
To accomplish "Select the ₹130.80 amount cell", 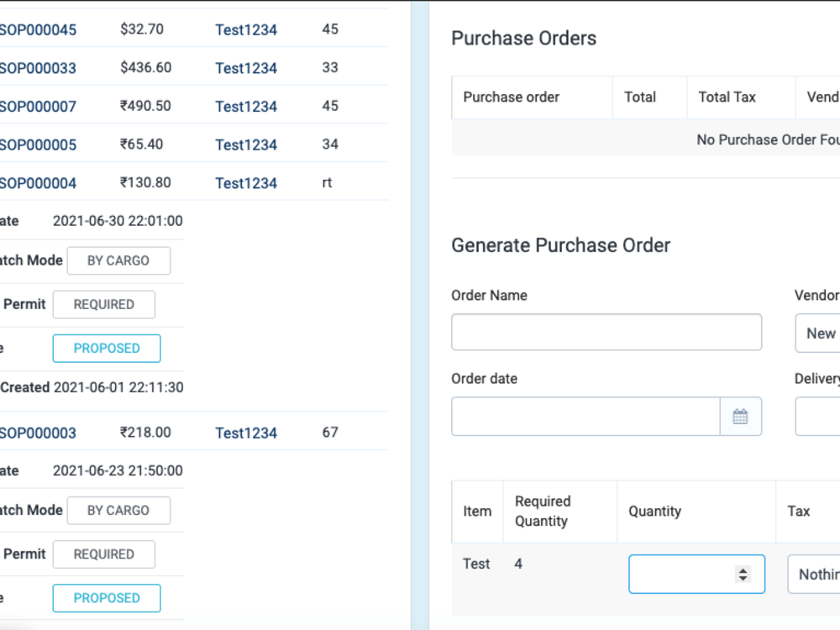I will point(145,182).
